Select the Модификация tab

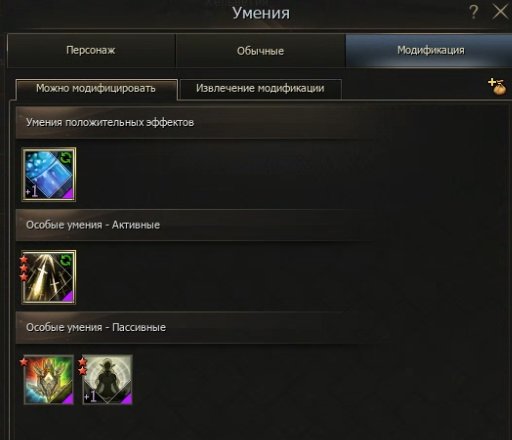click(430, 50)
